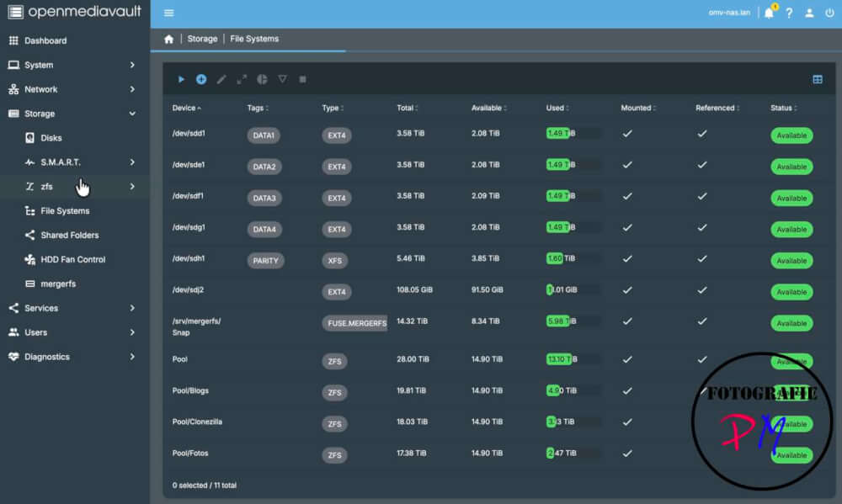This screenshot has width=842, height=504.
Task: Click the Referenced checkmark for /dev/sdf1
Action: [x=702, y=196]
